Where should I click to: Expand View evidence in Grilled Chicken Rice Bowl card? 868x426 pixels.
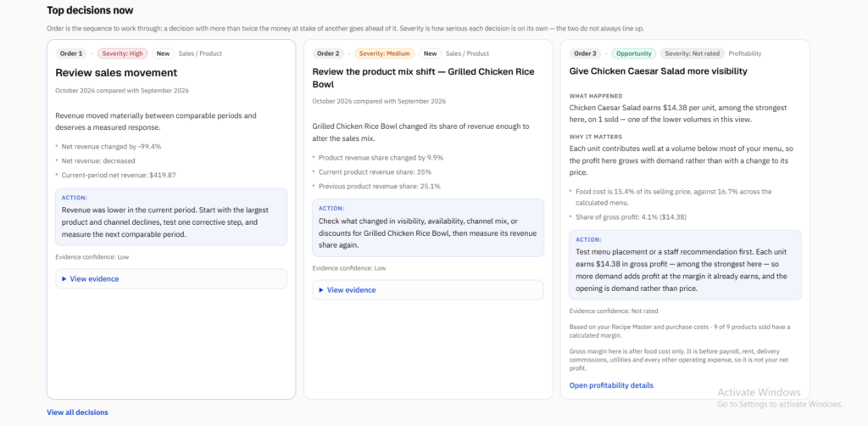pyautogui.click(x=428, y=289)
